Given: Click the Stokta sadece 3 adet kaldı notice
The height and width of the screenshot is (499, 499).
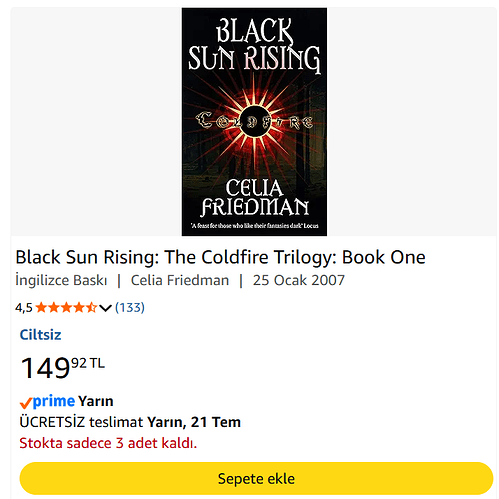Looking at the screenshot, I should click(x=108, y=443).
